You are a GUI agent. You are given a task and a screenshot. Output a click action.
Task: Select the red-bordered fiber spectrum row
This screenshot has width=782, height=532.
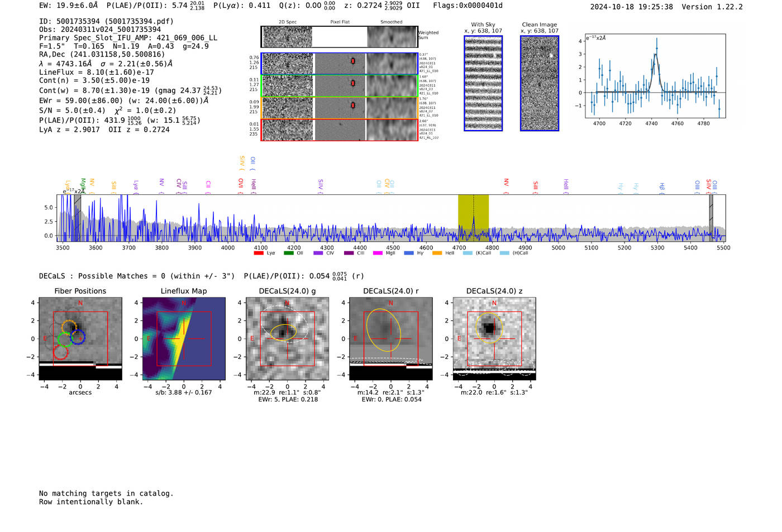(x=339, y=130)
